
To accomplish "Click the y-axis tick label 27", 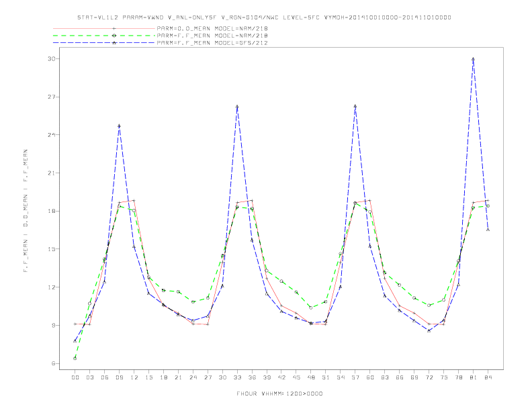I will click(x=51, y=97).
